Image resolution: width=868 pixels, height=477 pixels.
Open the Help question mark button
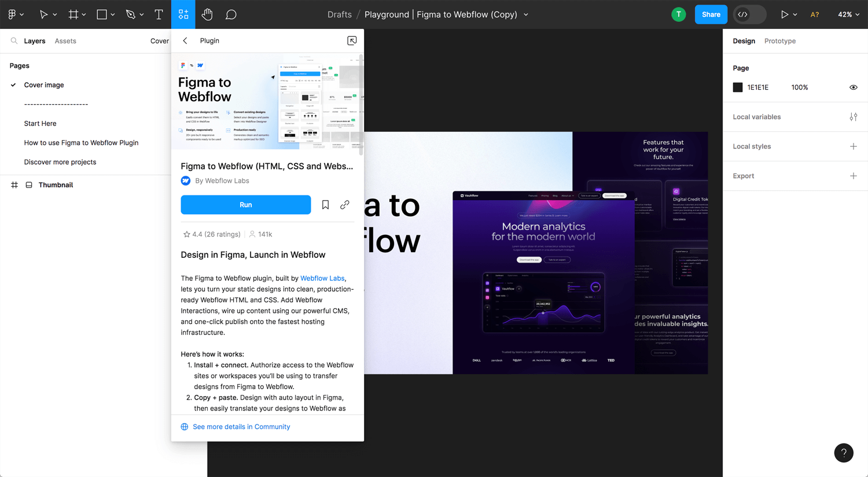point(844,453)
